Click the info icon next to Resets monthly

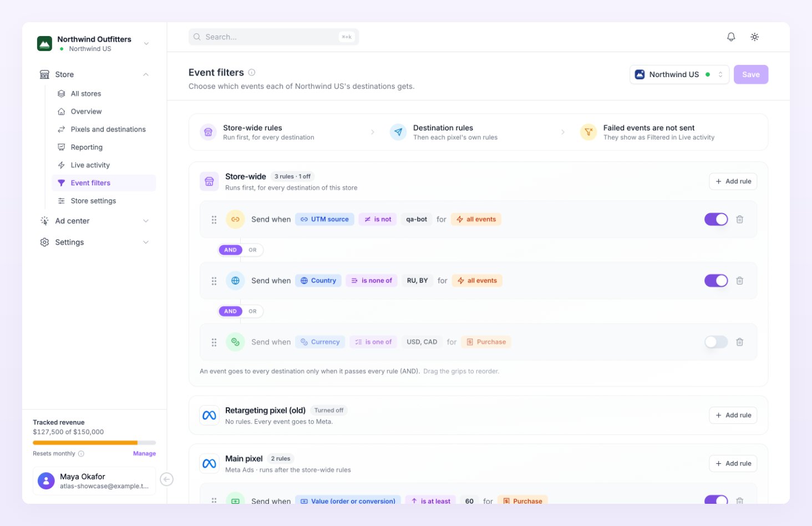pos(81,453)
